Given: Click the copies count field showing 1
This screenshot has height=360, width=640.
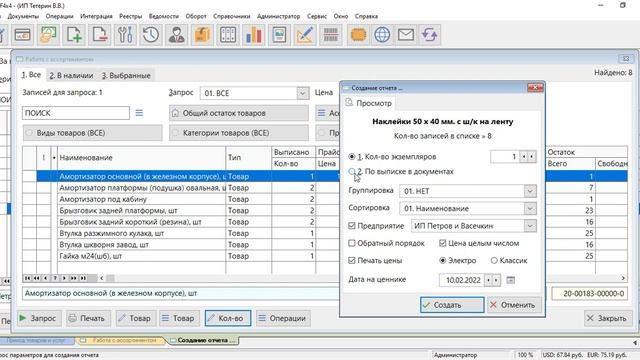Looking at the screenshot, I should (x=505, y=157).
